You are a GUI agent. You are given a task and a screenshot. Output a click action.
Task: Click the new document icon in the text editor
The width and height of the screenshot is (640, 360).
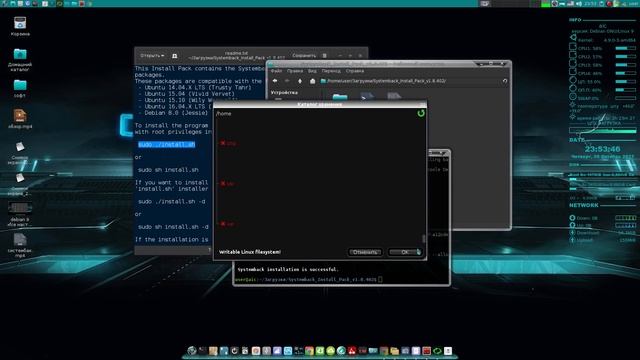click(175, 56)
